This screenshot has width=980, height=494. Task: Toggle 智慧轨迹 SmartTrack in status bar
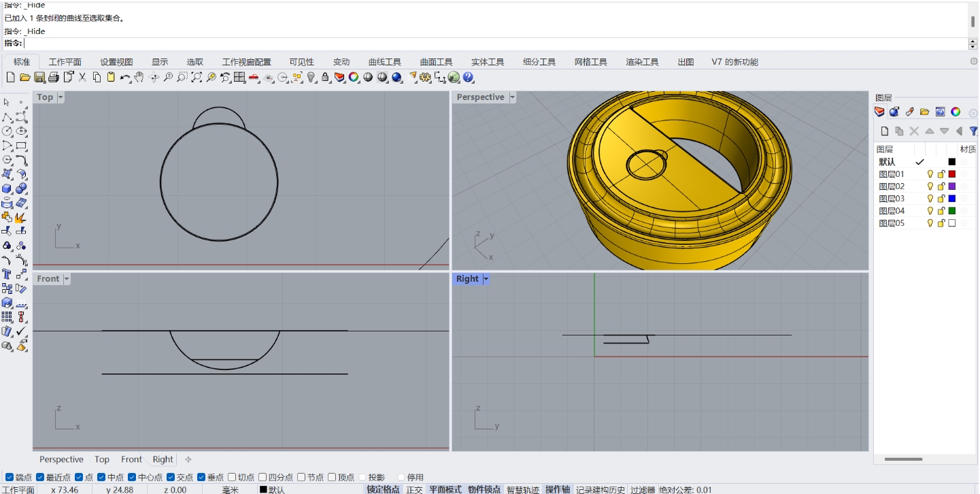(x=523, y=489)
